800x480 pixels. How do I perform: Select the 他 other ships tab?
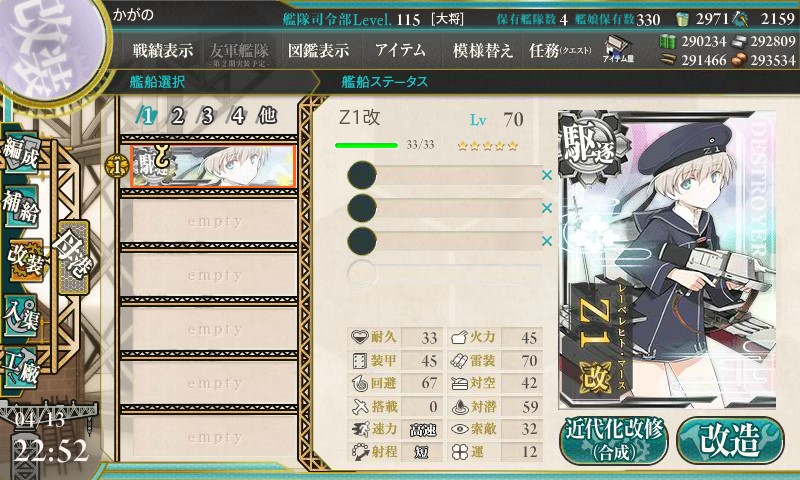point(267,116)
